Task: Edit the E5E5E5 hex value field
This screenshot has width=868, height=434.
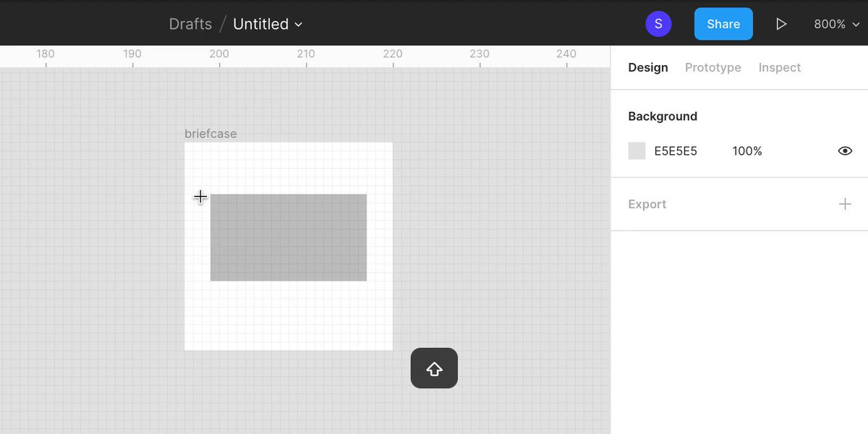Action: (x=676, y=151)
